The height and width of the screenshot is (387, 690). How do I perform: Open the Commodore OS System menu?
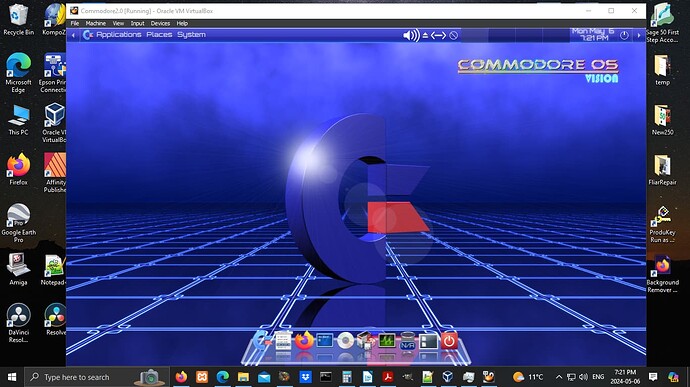(191, 34)
